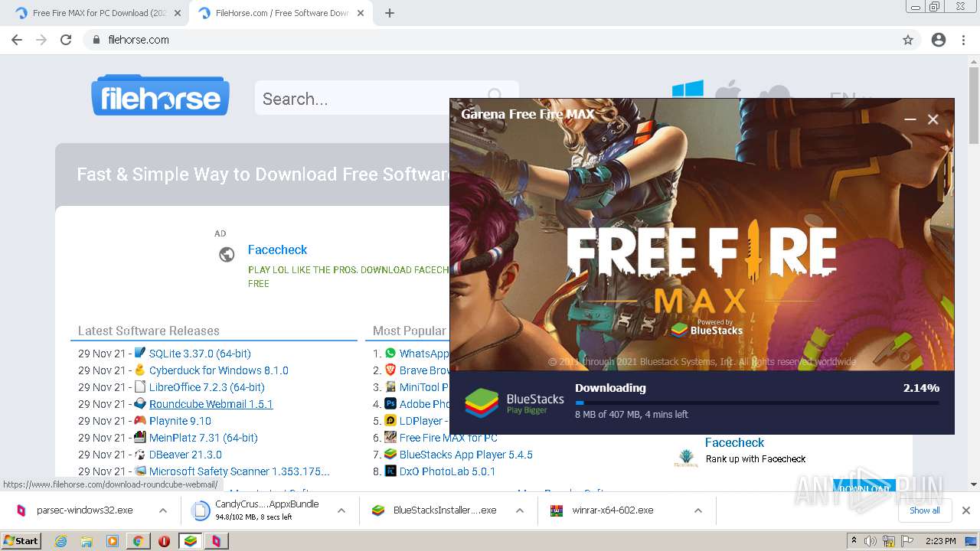The image size is (980, 551).
Task: Show hidden system tray icons
Action: coord(853,541)
